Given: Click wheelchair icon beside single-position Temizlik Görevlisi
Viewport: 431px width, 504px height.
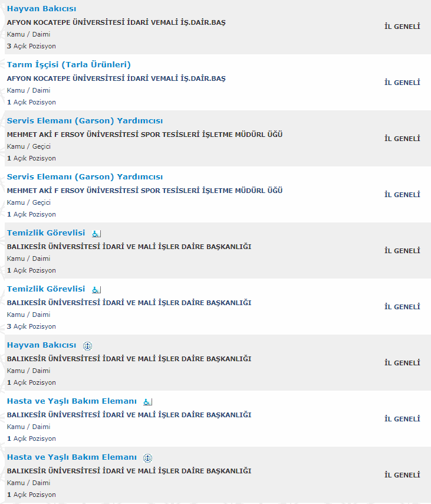Looking at the screenshot, I should coord(97,234).
